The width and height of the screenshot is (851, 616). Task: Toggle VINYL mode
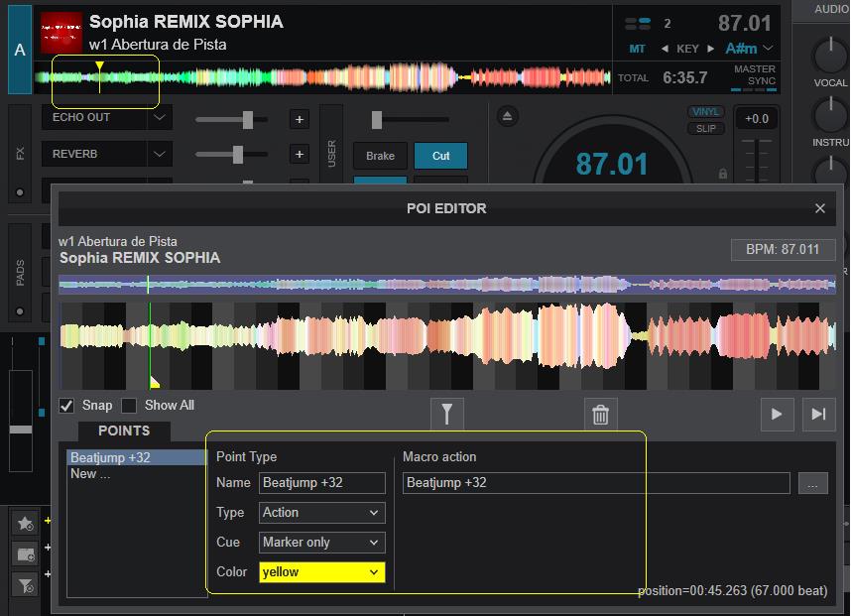705,112
